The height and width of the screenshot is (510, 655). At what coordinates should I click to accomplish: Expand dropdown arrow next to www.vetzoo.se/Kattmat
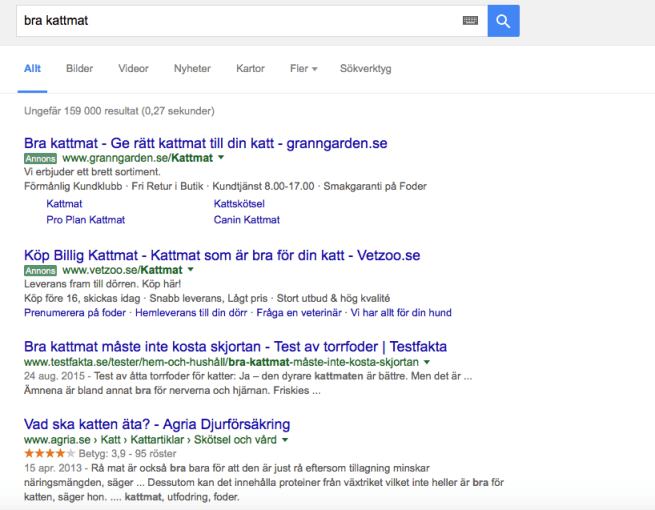(x=190, y=269)
